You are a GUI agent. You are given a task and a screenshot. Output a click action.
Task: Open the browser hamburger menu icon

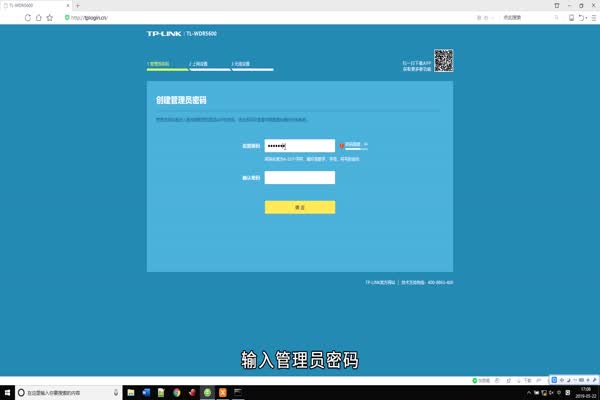pyautogui.click(x=593, y=18)
